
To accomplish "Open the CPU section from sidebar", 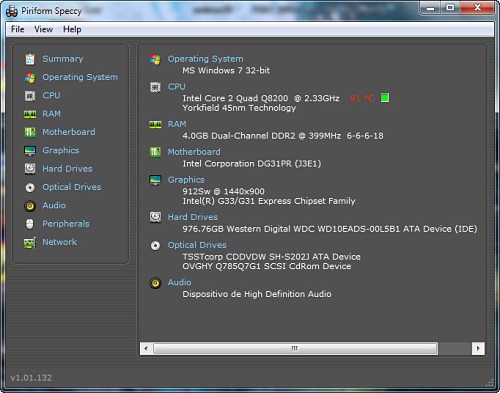I will pyautogui.click(x=51, y=95).
